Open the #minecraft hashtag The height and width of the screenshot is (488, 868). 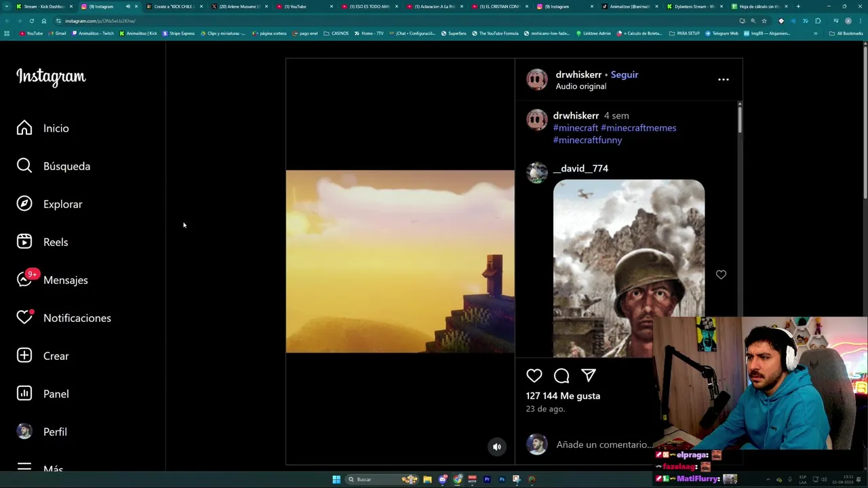[x=576, y=127]
